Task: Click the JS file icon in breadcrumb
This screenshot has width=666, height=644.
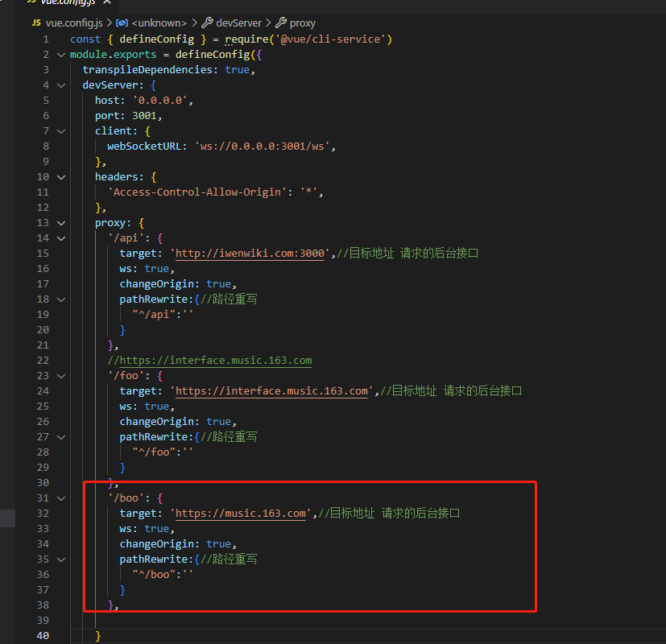Action: tap(36, 23)
